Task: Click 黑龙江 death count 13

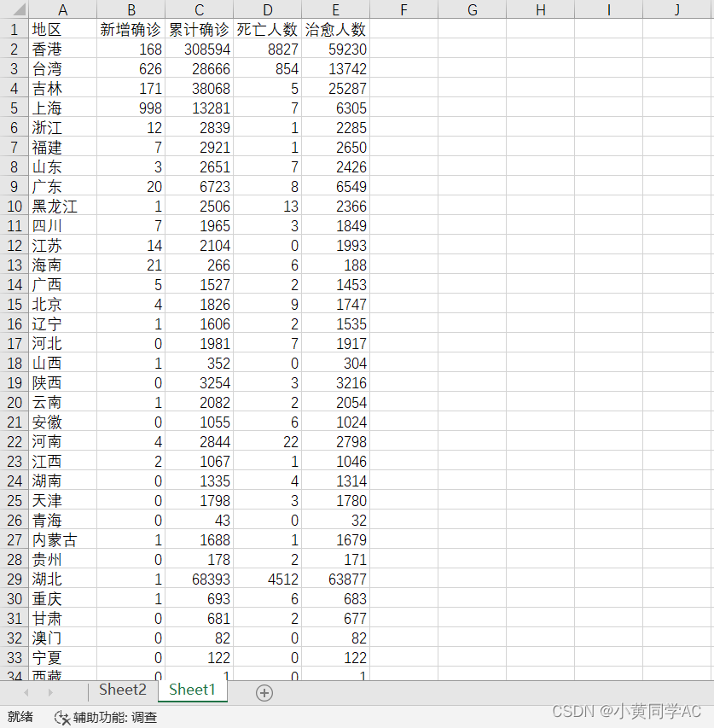Action: [267, 207]
